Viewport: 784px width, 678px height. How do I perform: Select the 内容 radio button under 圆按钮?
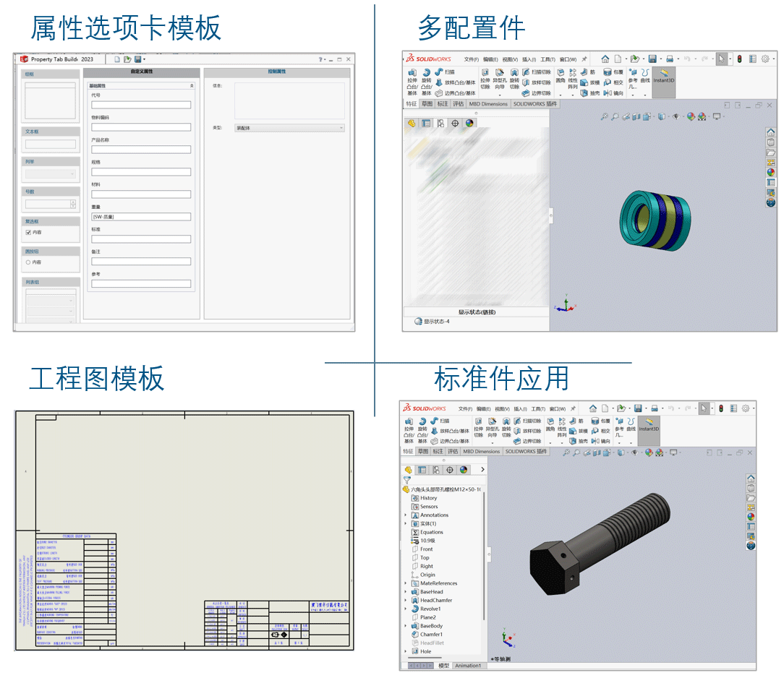coord(28,262)
